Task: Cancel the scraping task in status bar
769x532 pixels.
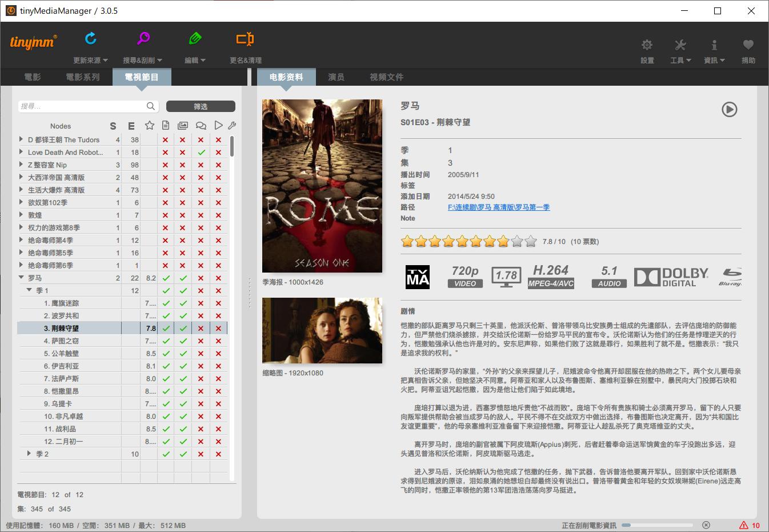Action: coord(706,525)
